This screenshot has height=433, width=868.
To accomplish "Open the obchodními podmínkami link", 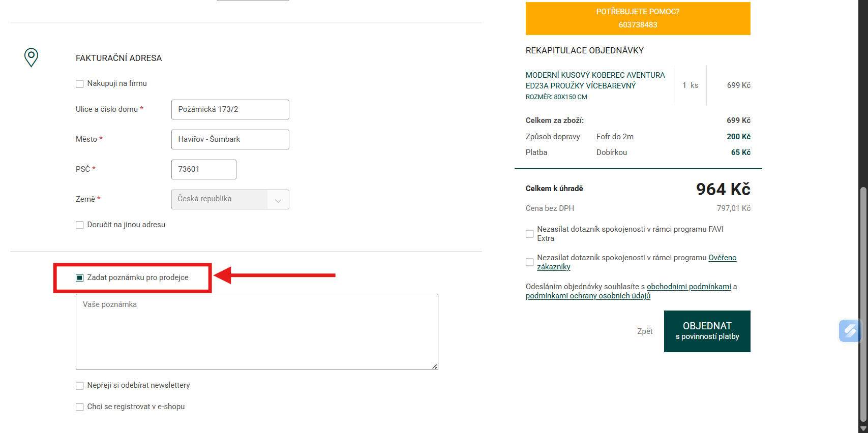I will click(689, 287).
